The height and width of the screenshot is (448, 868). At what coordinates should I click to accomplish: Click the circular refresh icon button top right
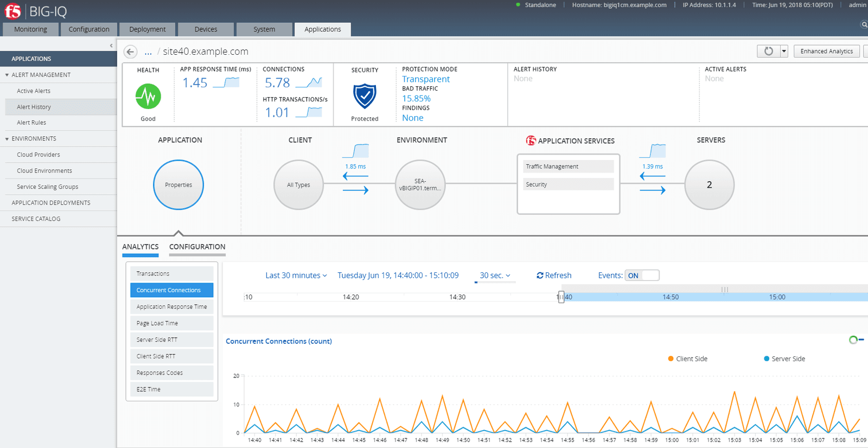768,51
